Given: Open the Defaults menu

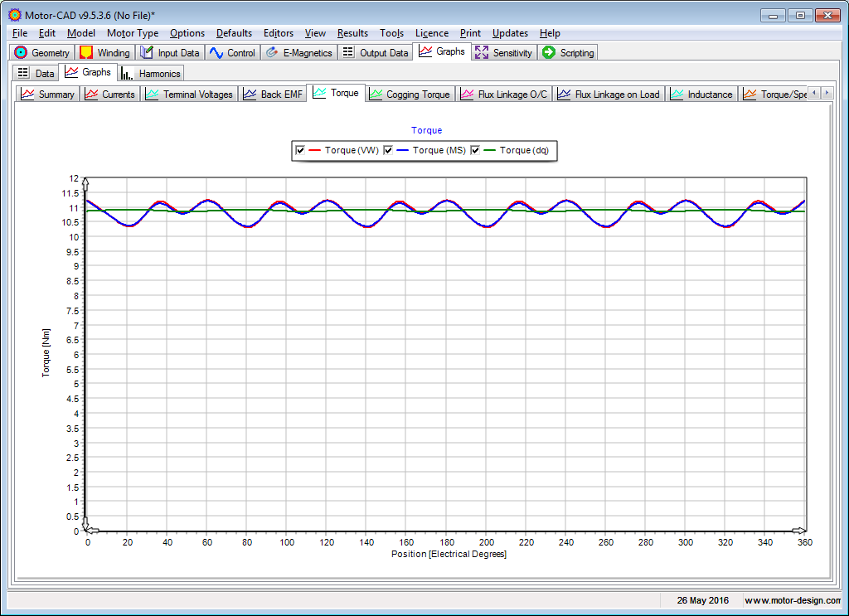Looking at the screenshot, I should (x=234, y=33).
